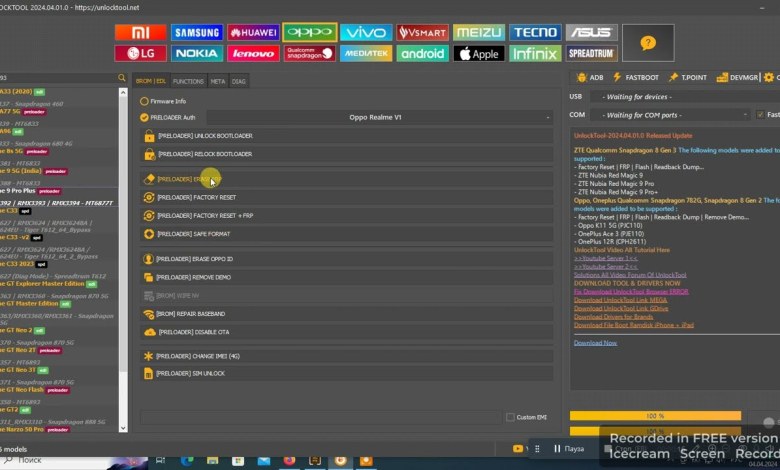The width and height of the screenshot is (780, 470).
Task: Open the Download Now link
Action: (x=595, y=343)
